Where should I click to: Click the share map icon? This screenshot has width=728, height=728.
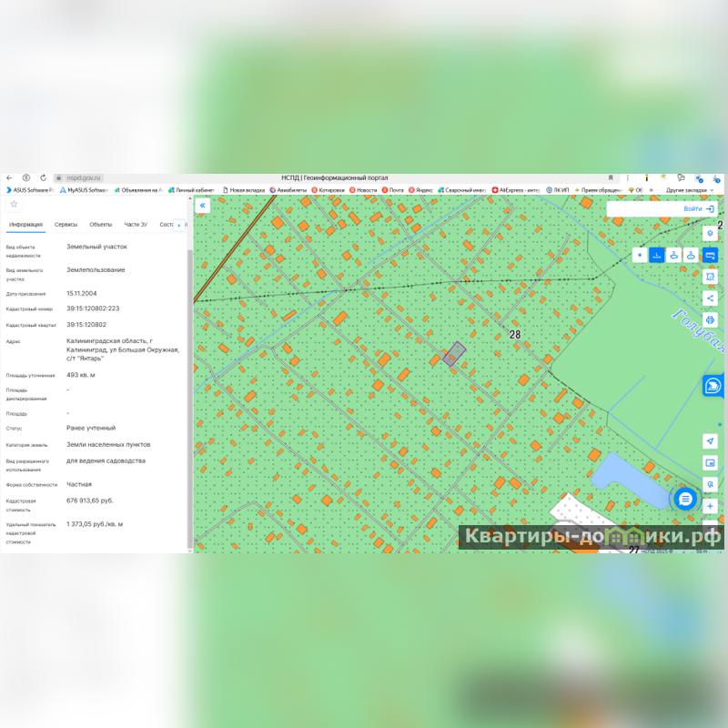pyautogui.click(x=711, y=298)
